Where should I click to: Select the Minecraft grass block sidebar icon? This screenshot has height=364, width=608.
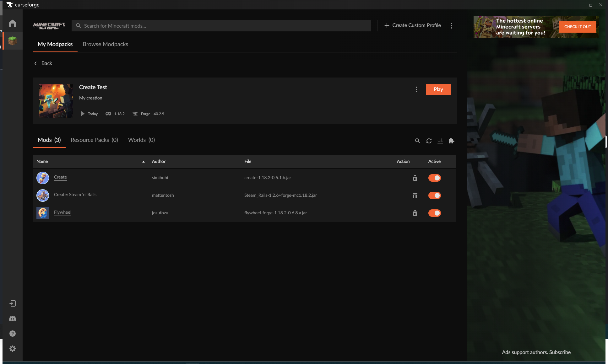click(x=12, y=40)
